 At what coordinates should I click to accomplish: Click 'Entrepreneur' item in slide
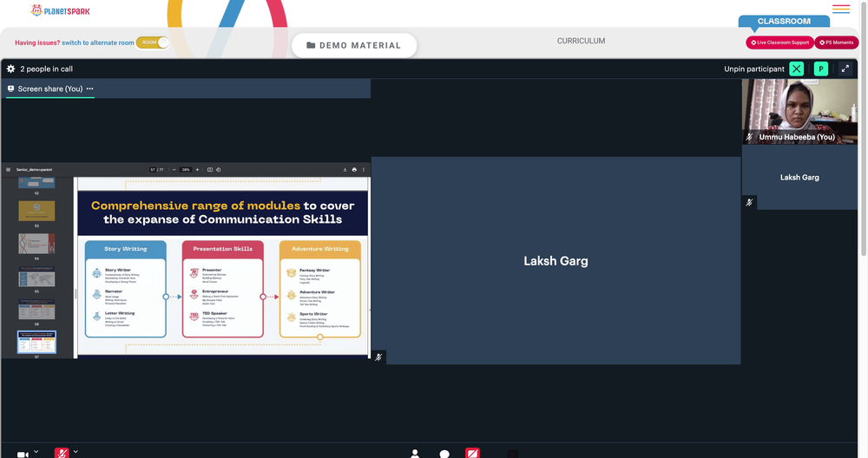(215, 291)
